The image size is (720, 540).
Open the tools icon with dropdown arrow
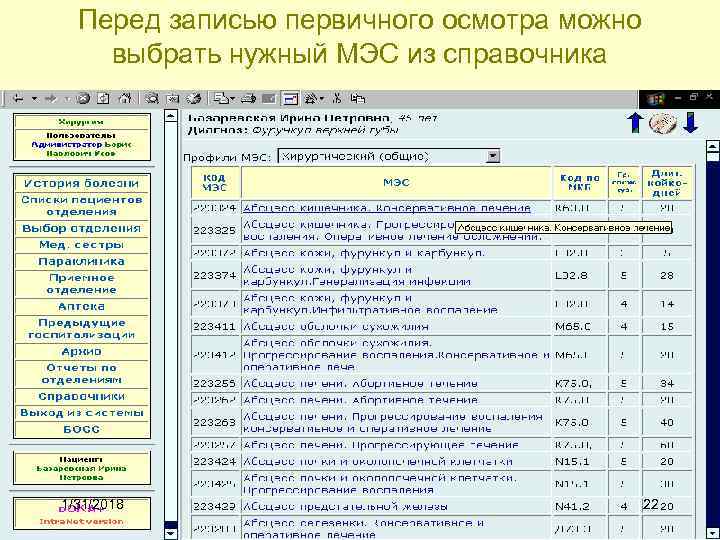[x=315, y=99]
